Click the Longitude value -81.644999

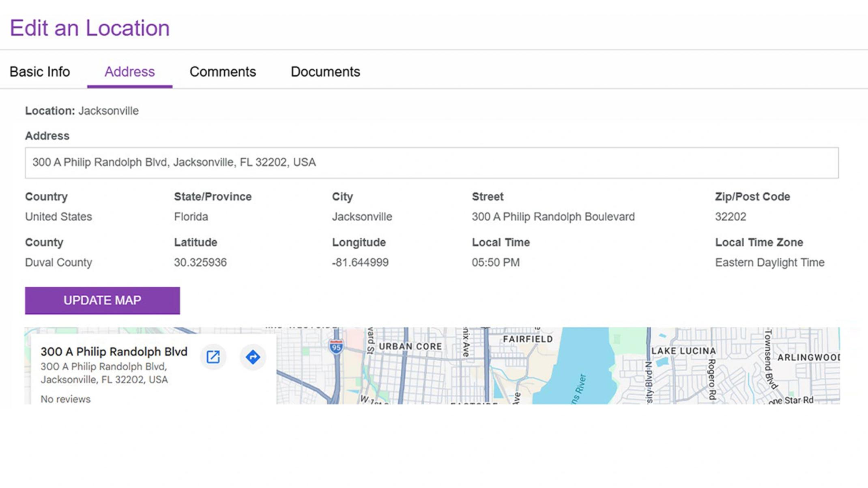click(x=360, y=263)
